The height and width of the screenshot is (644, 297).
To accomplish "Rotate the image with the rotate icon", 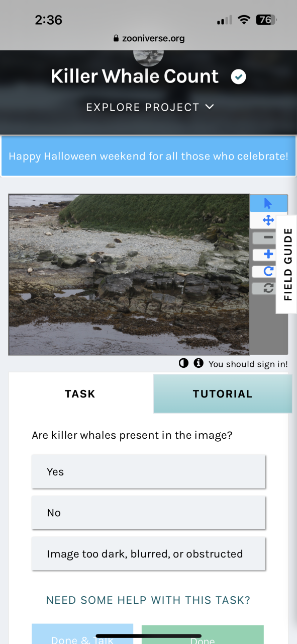I will pos(268,271).
